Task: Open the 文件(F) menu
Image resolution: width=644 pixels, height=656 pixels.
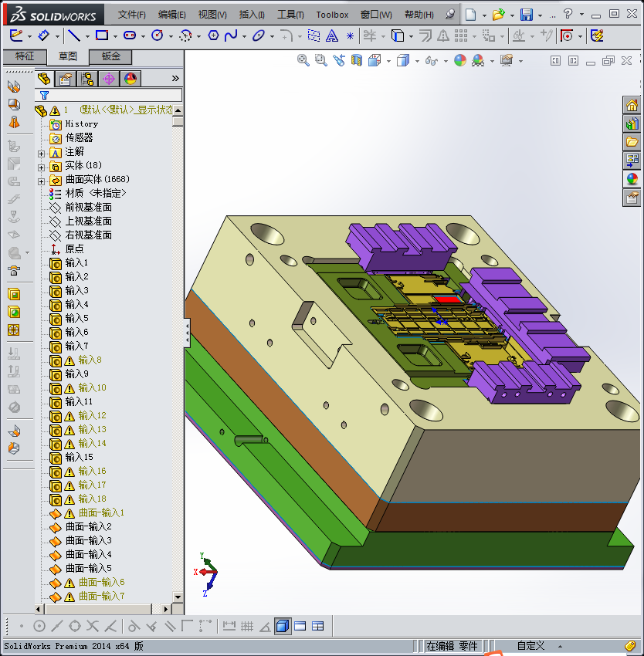Action: coord(131,15)
